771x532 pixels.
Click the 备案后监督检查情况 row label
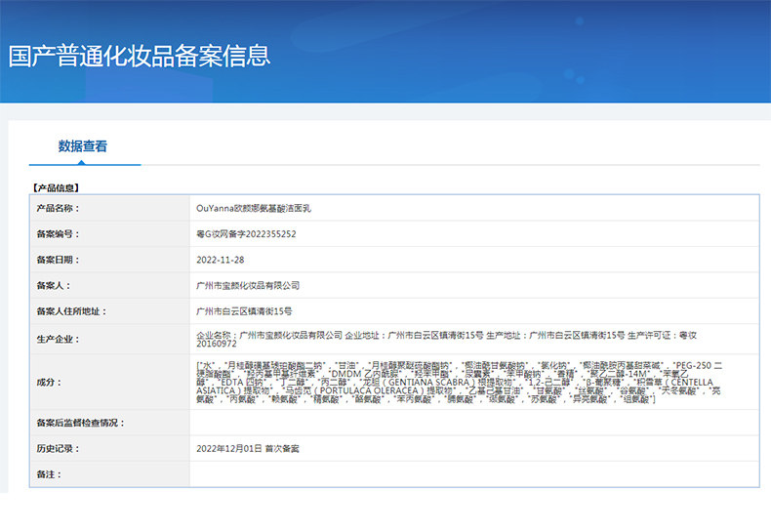tap(80, 423)
